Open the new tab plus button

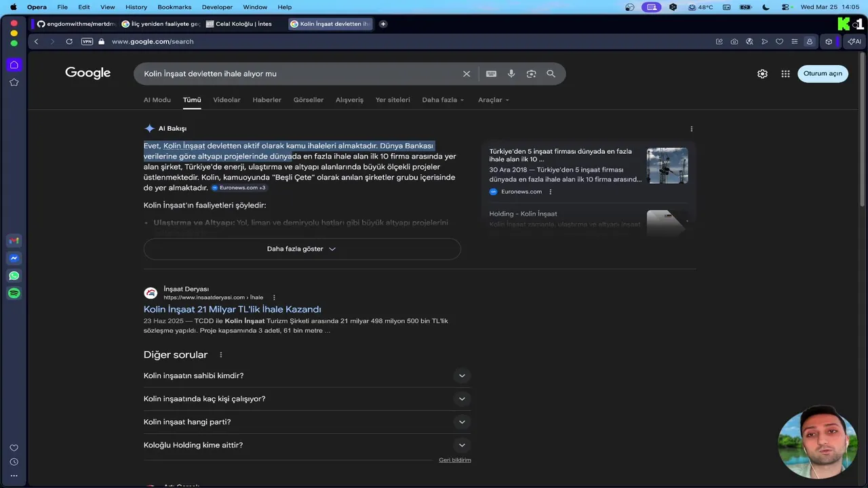pos(383,24)
